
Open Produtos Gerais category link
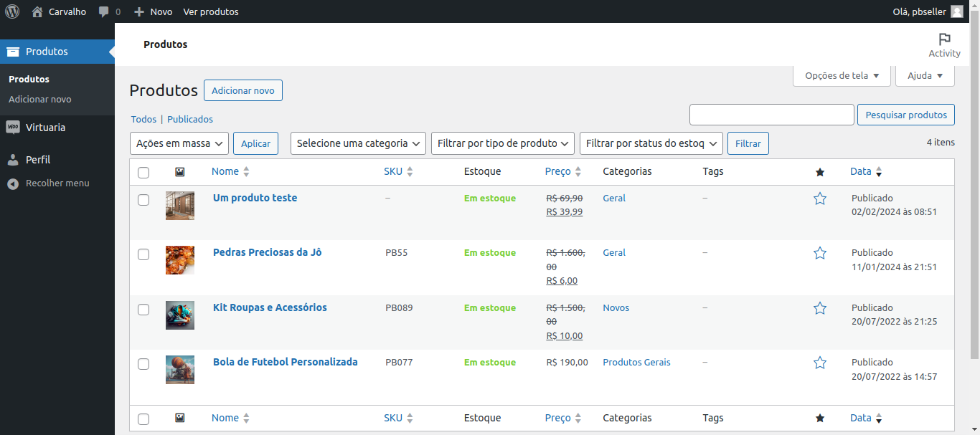pos(636,363)
